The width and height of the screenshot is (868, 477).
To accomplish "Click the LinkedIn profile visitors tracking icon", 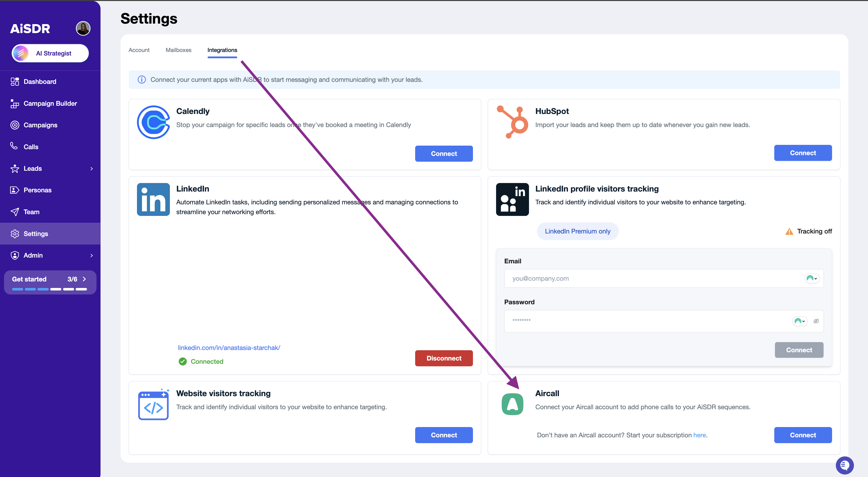I will [x=512, y=199].
